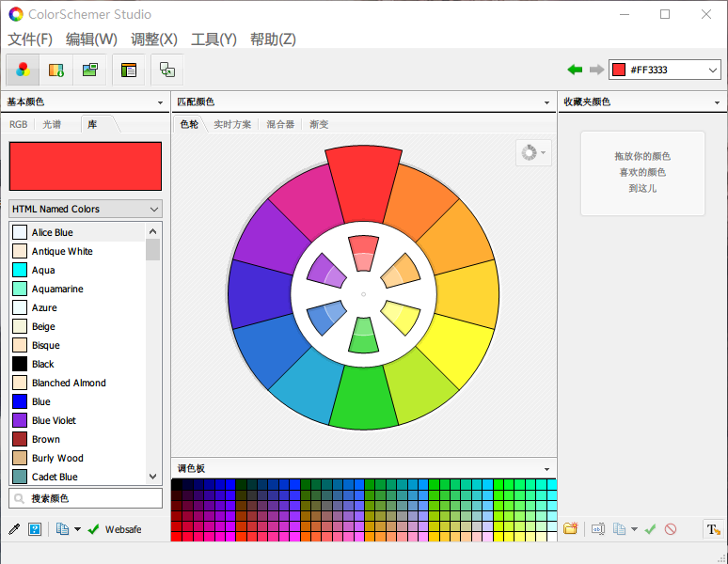This screenshot has width=728, height=564.
Task: Expand the 收藏夹颜色 panel menu arrow
Action: click(717, 102)
